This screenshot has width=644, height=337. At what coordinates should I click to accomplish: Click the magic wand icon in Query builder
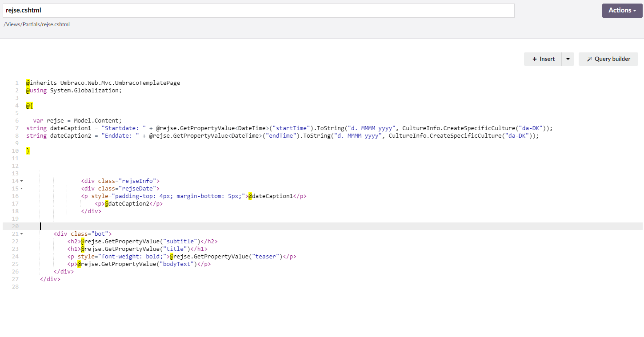[589, 59]
